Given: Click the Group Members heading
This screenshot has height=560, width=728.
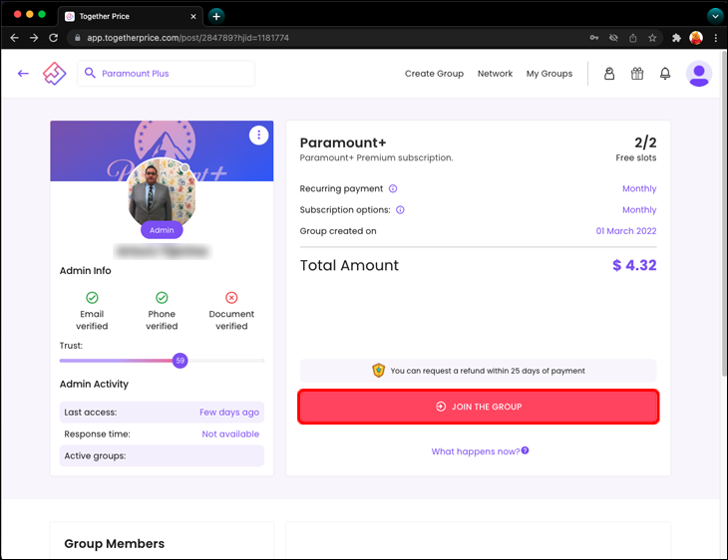Looking at the screenshot, I should tap(115, 543).
